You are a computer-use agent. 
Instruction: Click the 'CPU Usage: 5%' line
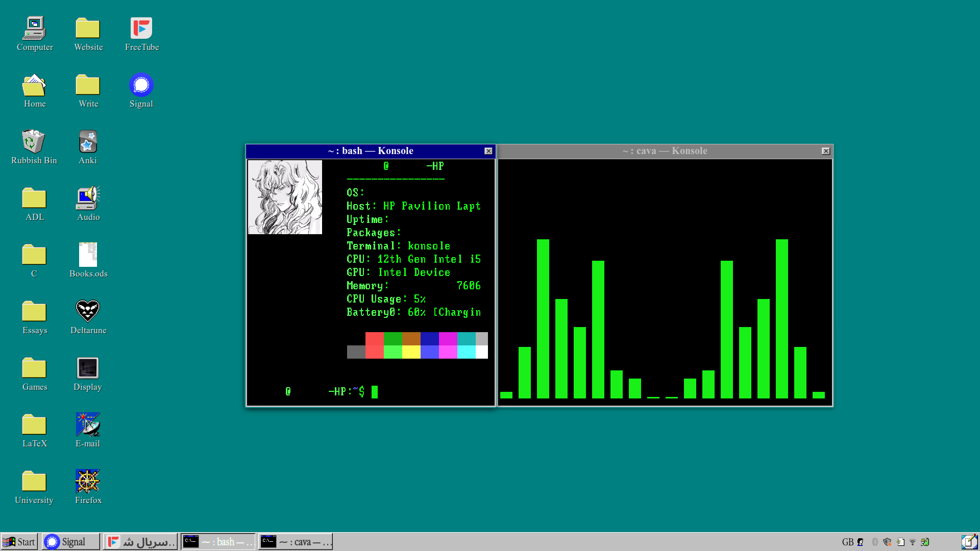[386, 299]
